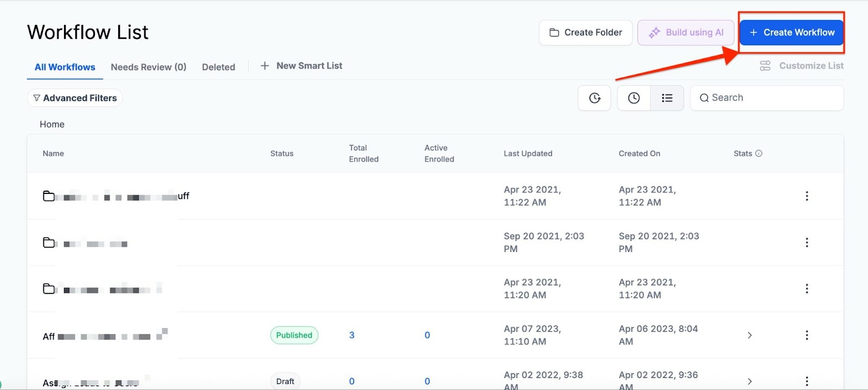Screen dimensions: 868x390
Task: Click the clock with arrow history icon
Action: 595,98
